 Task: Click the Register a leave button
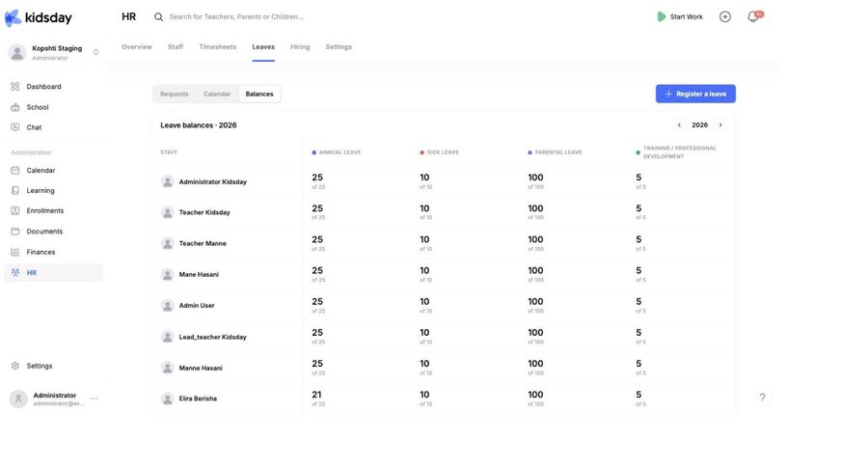tap(695, 94)
